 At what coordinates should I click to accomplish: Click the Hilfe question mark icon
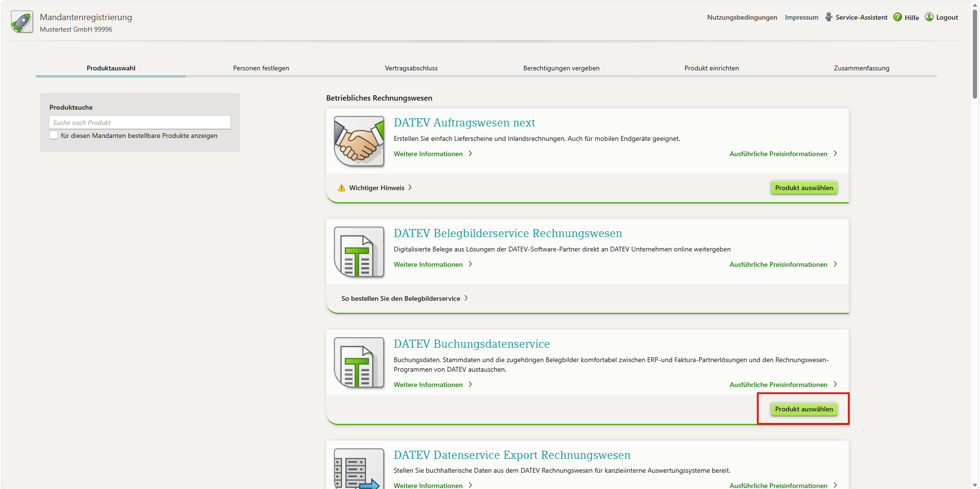click(898, 17)
